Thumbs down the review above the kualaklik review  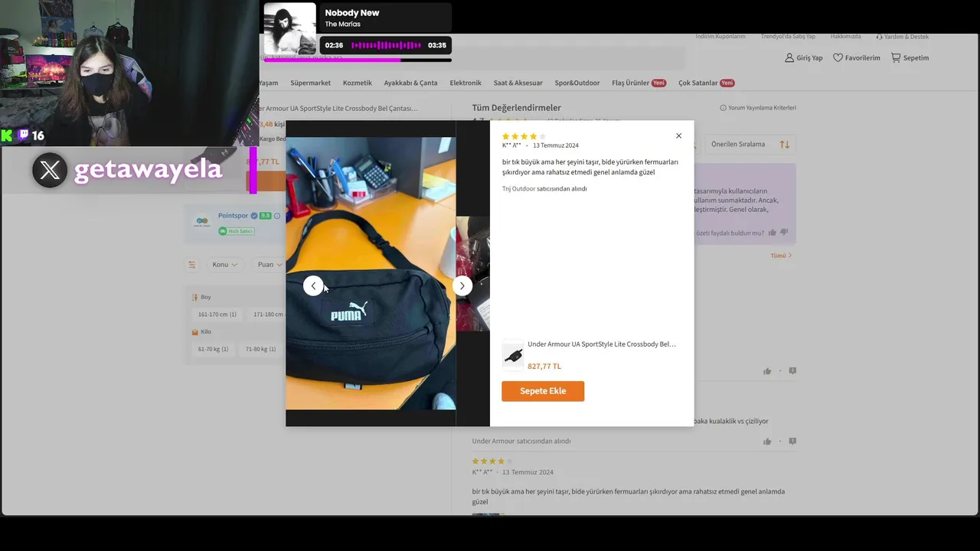792,371
